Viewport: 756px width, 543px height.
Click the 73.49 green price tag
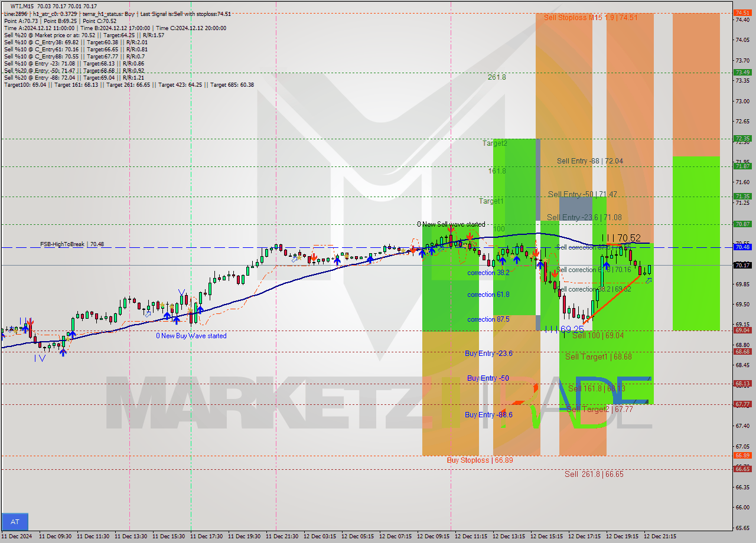(x=742, y=72)
